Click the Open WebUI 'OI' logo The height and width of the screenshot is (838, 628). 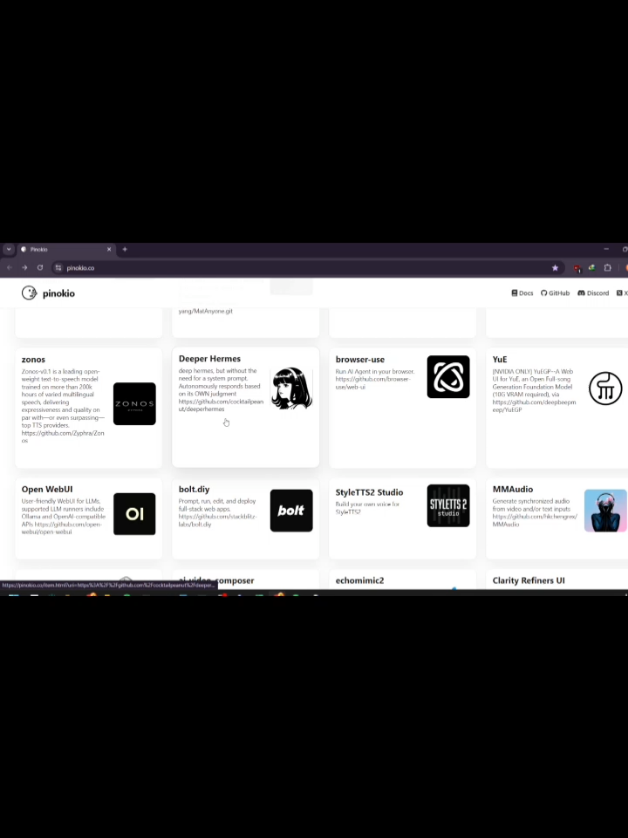[x=134, y=514]
